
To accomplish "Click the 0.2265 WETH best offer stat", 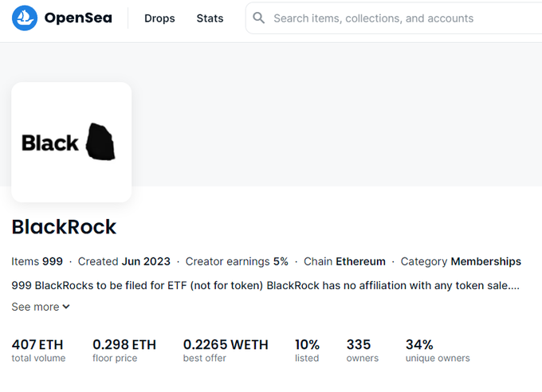I will pos(226,351).
